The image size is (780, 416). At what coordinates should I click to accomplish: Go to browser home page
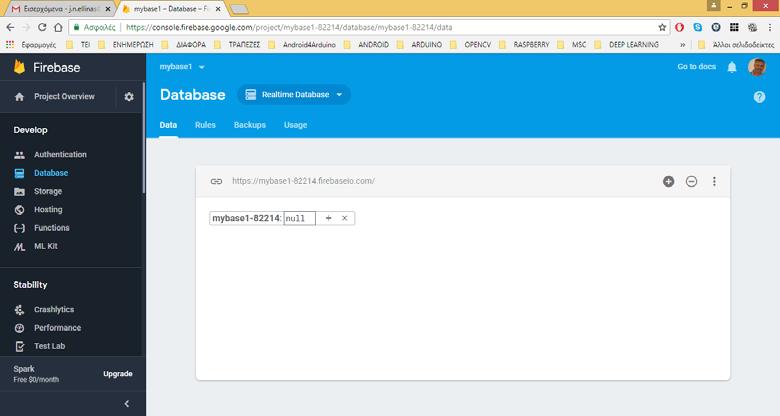pos(58,27)
